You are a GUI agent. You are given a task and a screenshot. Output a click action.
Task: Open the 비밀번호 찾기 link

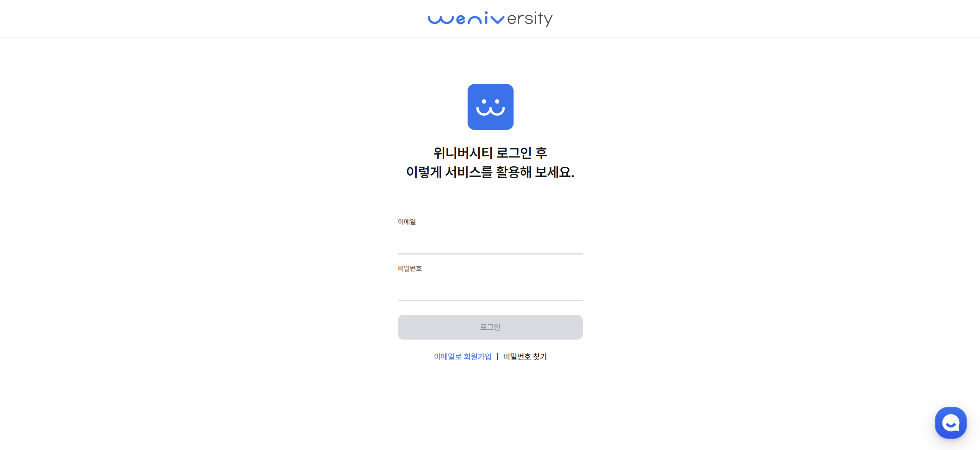click(525, 356)
